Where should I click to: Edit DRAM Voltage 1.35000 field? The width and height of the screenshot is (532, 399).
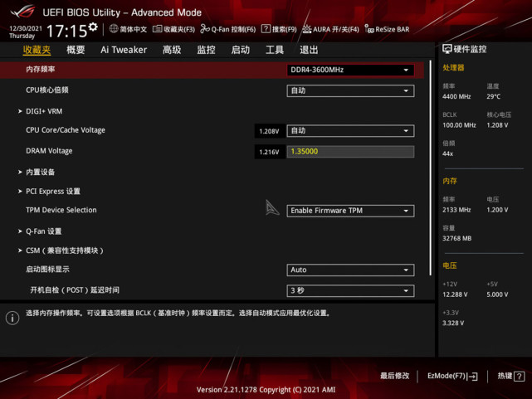(350, 152)
